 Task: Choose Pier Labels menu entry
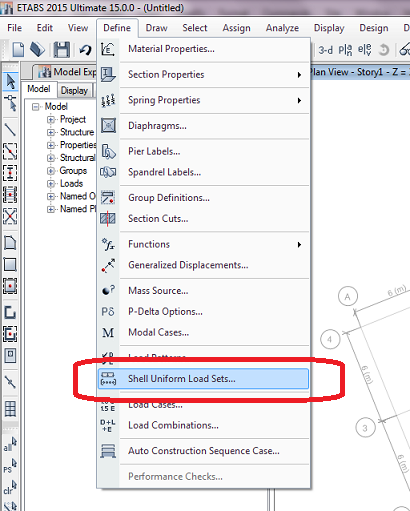[x=203, y=152]
